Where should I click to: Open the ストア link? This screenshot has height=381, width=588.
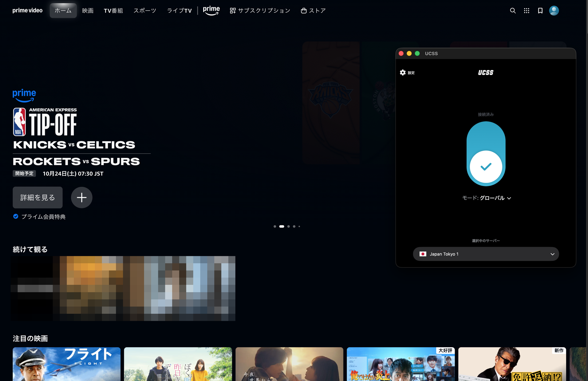coord(313,11)
